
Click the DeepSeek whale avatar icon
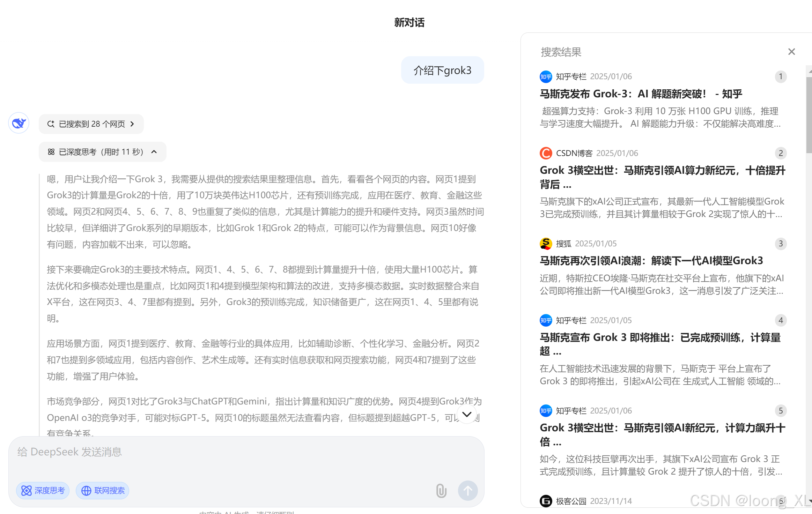(19, 123)
